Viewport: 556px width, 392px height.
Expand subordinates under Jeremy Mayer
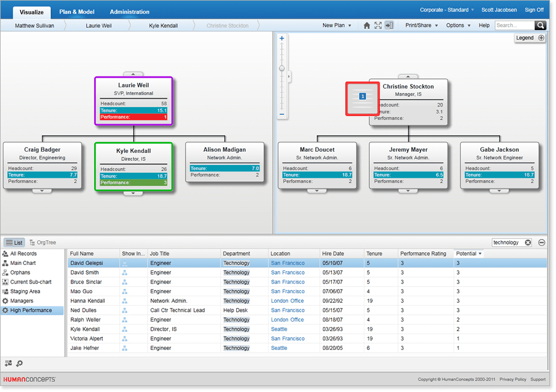pyautogui.click(x=408, y=191)
